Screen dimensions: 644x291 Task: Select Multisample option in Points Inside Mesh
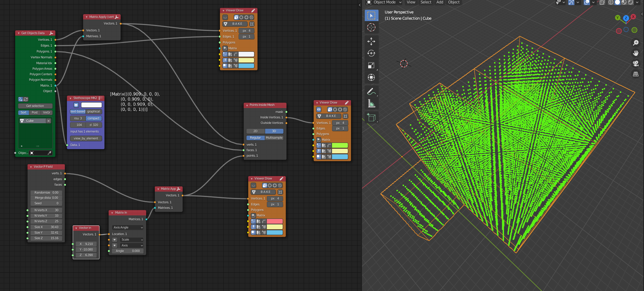tap(274, 138)
